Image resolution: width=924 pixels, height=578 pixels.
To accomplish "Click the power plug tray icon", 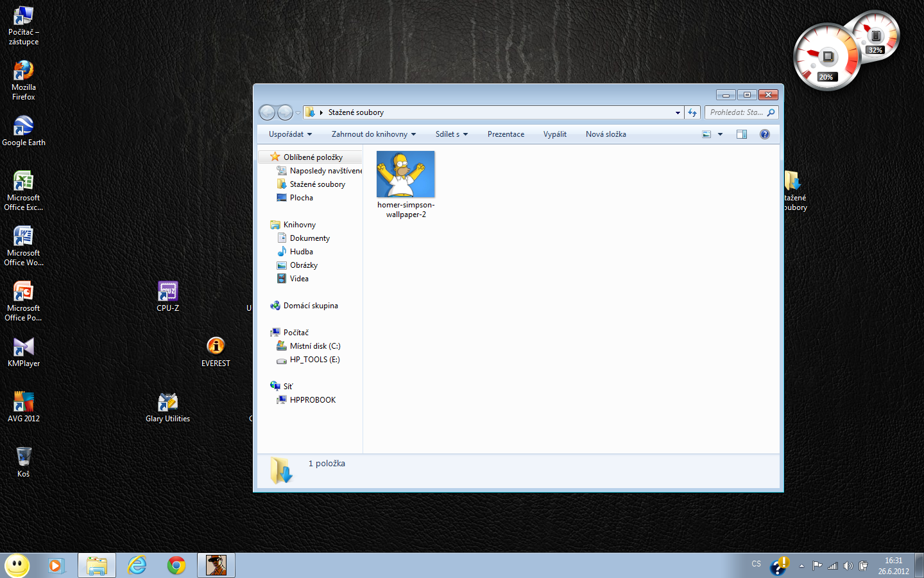I will (864, 566).
